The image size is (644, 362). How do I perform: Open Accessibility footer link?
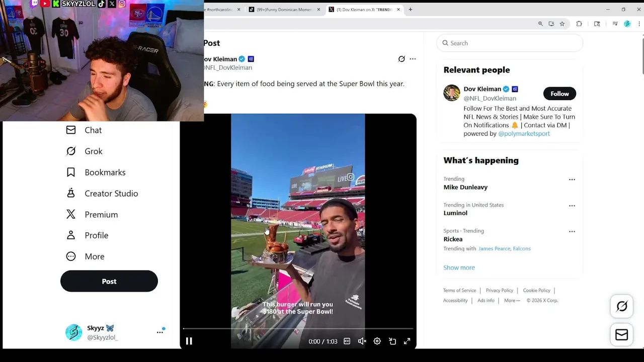point(455,301)
